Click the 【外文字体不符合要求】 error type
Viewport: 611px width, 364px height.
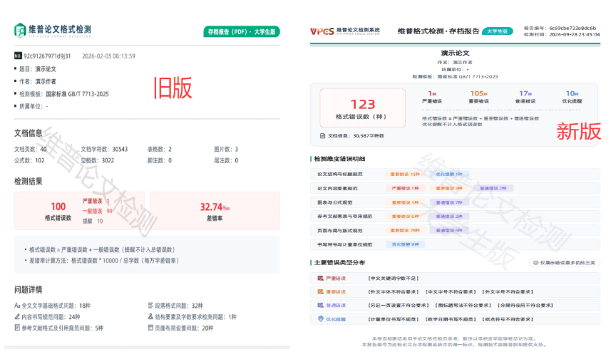point(393,292)
